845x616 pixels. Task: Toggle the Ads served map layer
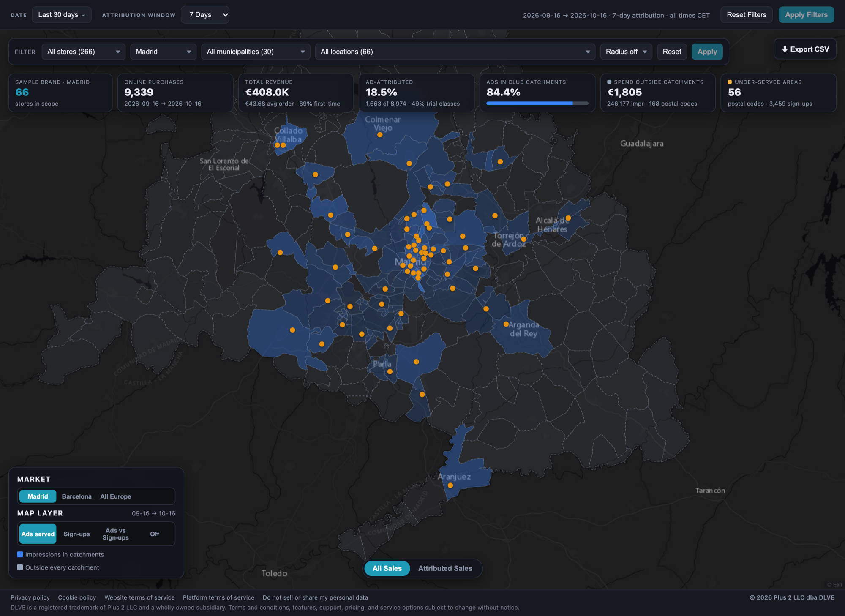(x=38, y=534)
